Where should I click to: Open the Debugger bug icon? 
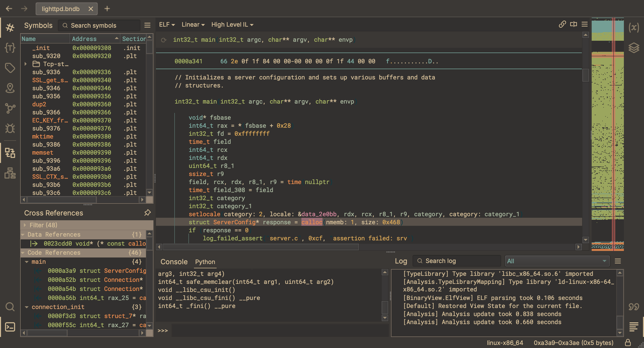tap(10, 128)
